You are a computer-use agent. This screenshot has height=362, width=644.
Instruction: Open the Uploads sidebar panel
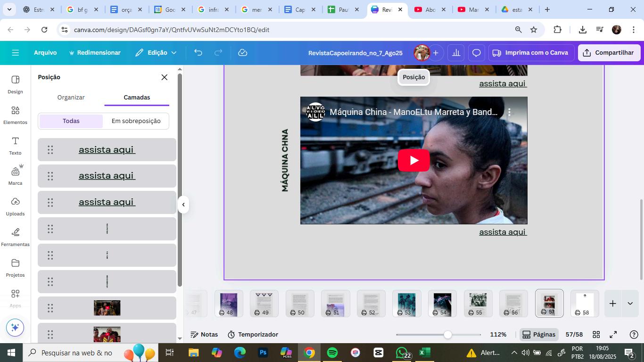point(15,206)
